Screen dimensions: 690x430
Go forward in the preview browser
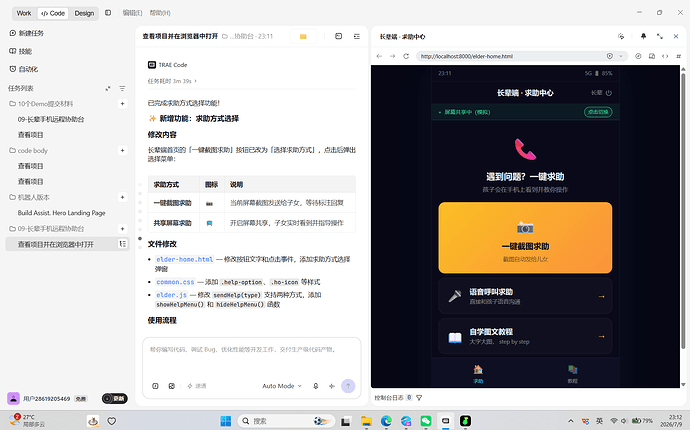(x=393, y=56)
